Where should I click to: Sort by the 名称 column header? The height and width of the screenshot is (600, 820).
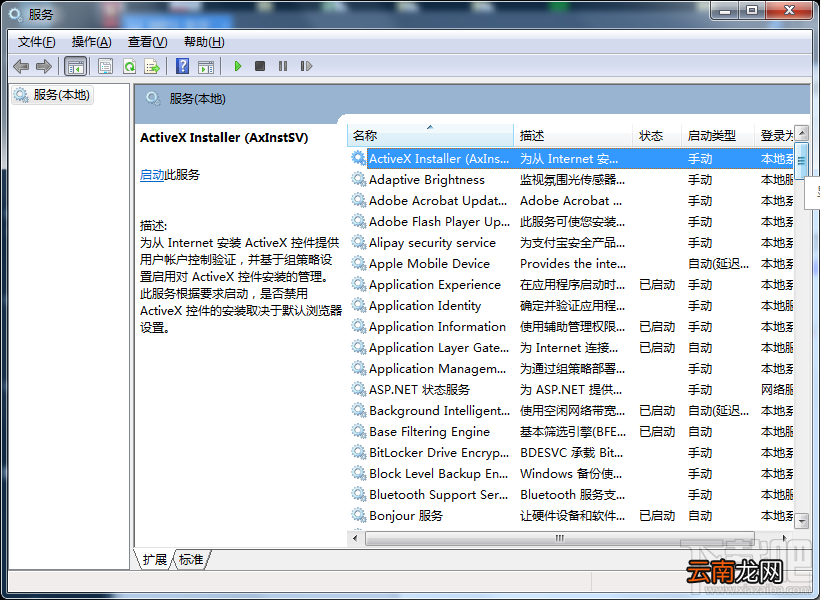pyautogui.click(x=430, y=135)
